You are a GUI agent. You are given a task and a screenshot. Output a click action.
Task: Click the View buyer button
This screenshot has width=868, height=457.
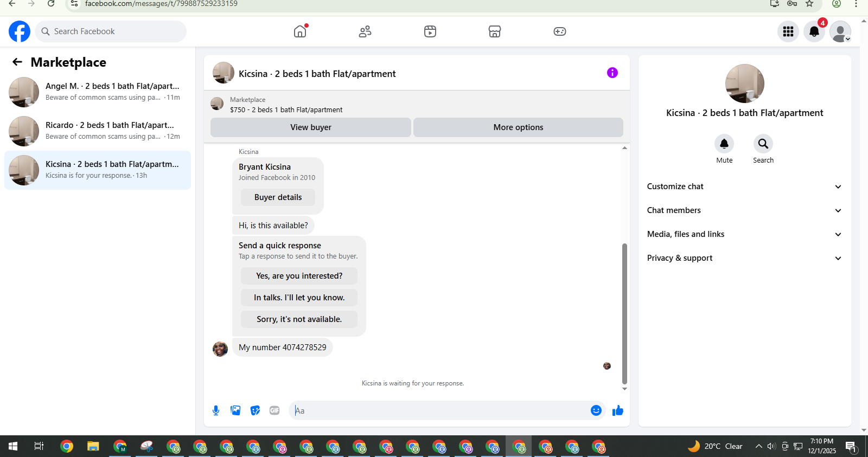311,127
